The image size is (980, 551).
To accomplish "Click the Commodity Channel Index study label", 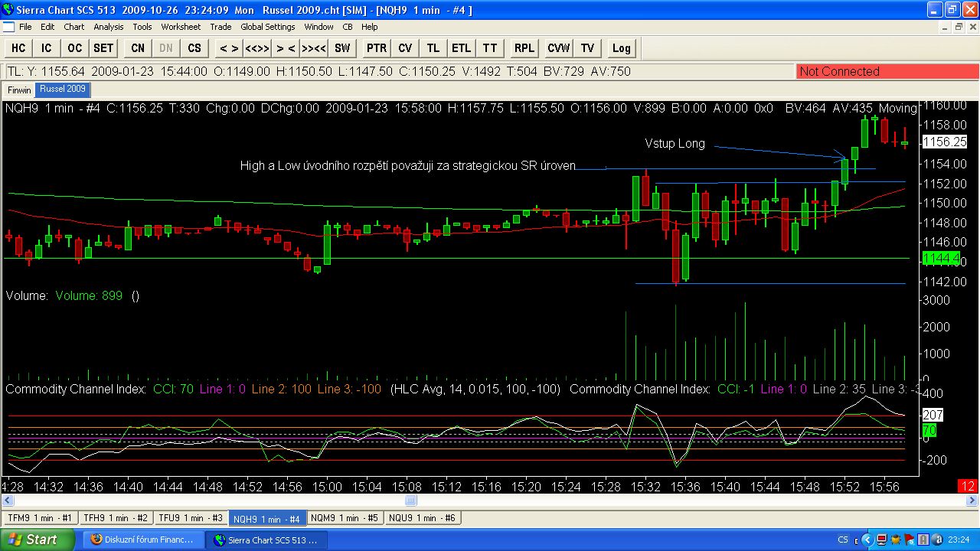I will click(76, 390).
